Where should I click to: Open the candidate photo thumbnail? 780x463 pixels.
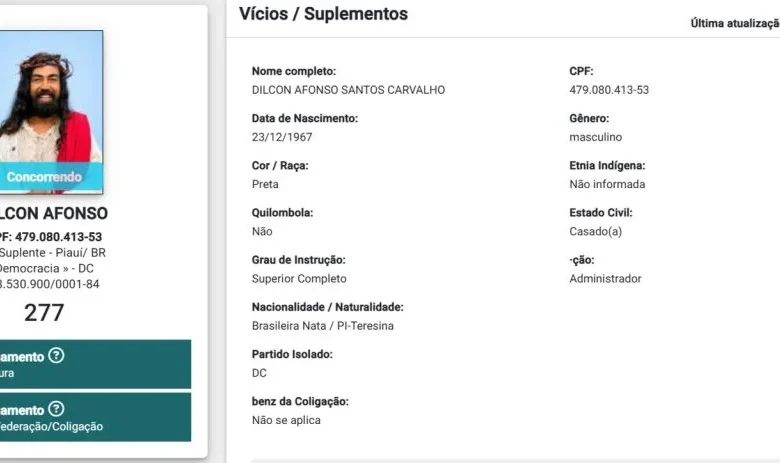[51, 112]
